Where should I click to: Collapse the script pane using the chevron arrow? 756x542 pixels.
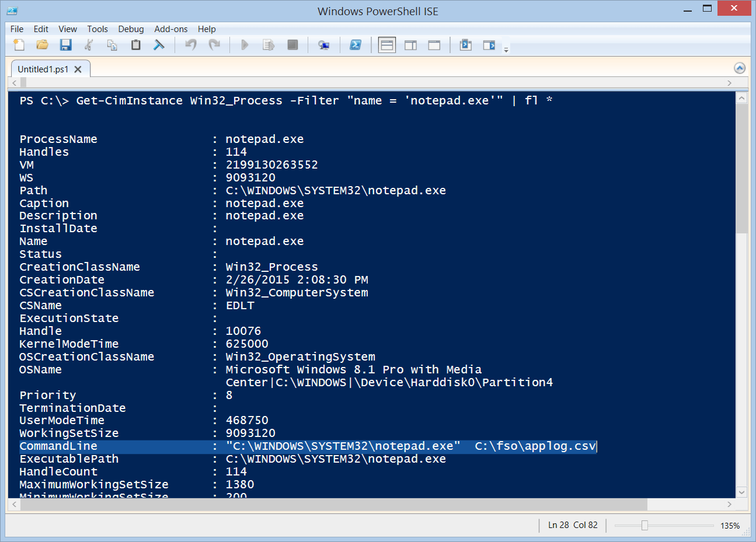click(x=740, y=68)
